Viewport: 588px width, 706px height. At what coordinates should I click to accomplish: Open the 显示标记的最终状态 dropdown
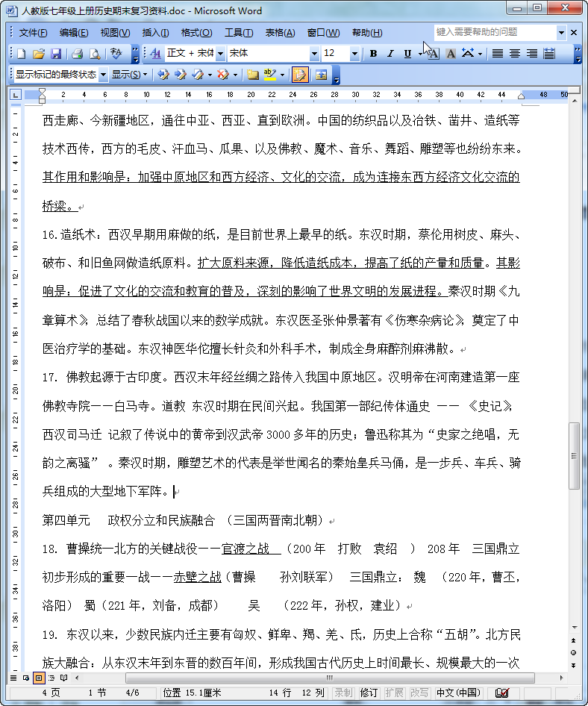(103, 75)
